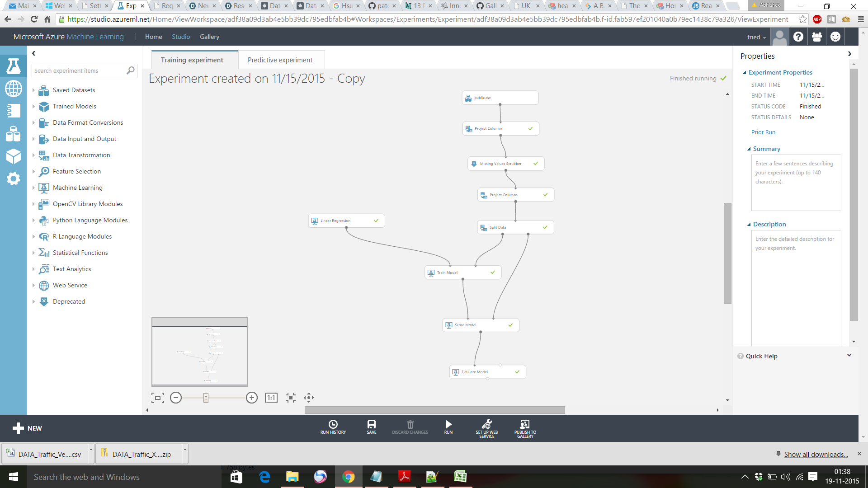
Task: Click Show all downloads link
Action: click(x=816, y=455)
